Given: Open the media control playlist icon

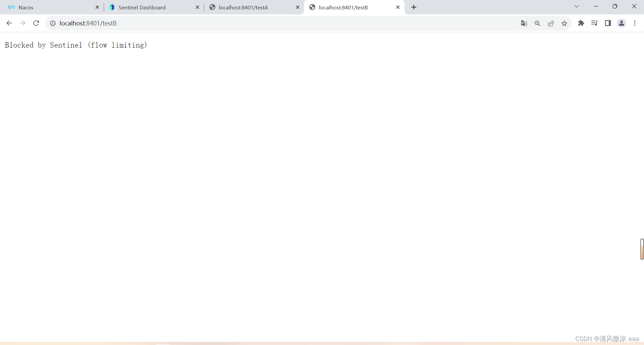Looking at the screenshot, I should pos(594,23).
